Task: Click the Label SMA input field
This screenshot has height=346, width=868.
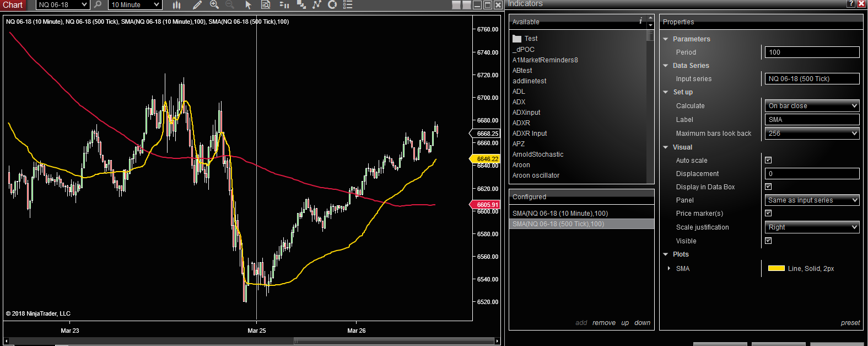Action: (x=812, y=119)
